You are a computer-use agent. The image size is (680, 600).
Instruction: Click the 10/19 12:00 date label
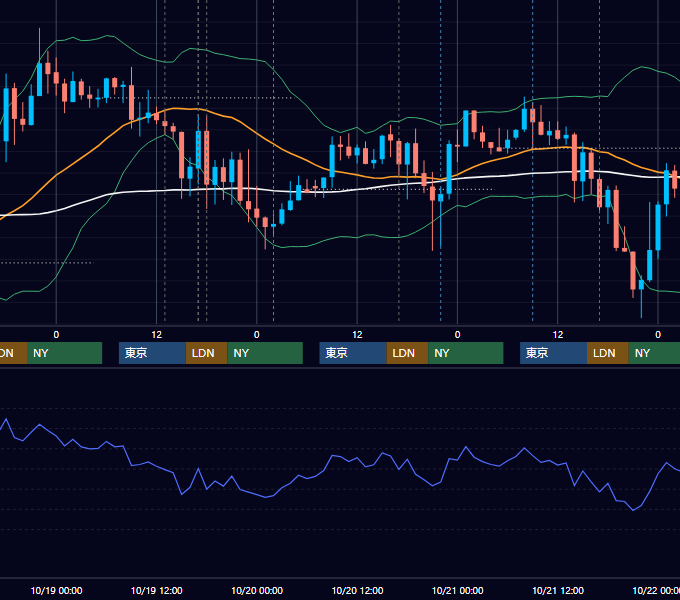[157, 590]
